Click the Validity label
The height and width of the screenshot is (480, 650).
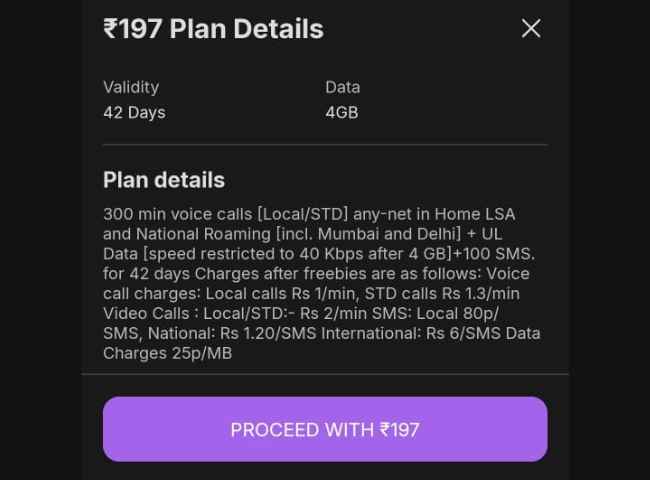(131, 87)
